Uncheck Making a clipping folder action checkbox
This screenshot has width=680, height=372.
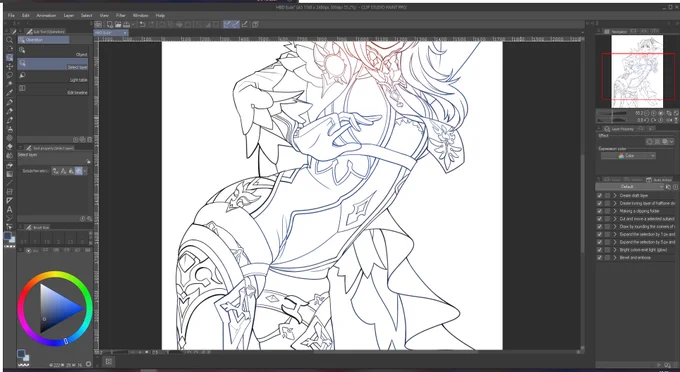click(x=599, y=211)
